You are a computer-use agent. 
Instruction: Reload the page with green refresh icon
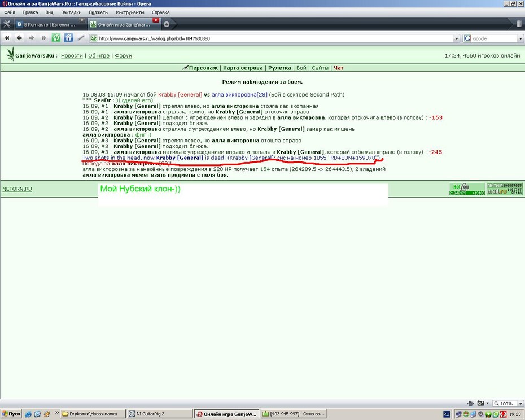click(56, 38)
